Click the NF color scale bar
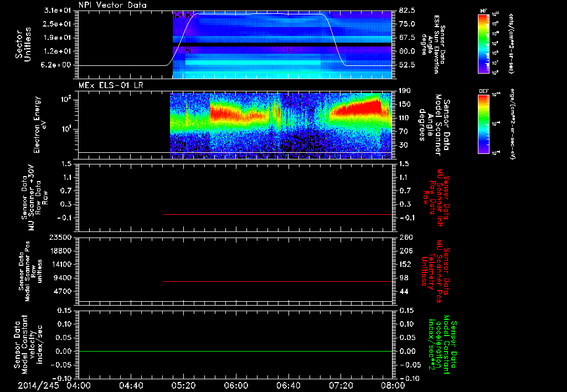Screen dimensions: 567x392 [484, 43]
